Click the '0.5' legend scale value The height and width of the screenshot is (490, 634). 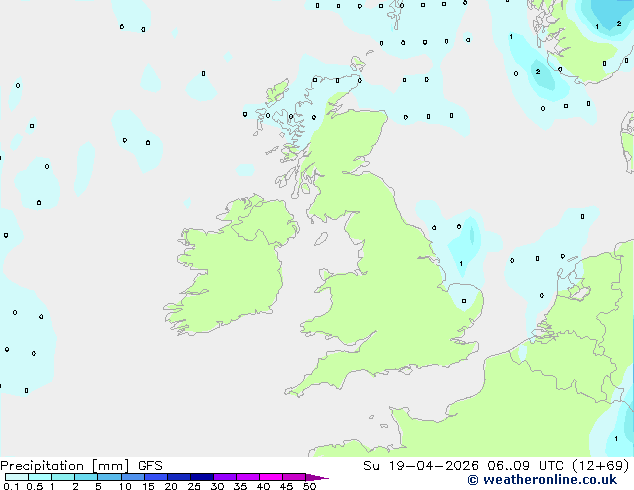tap(34, 486)
